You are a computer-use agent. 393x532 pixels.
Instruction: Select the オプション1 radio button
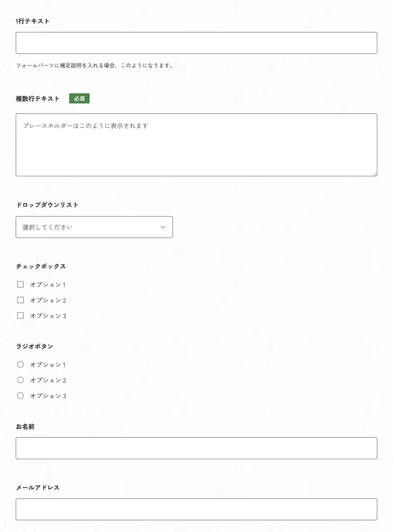20,365
